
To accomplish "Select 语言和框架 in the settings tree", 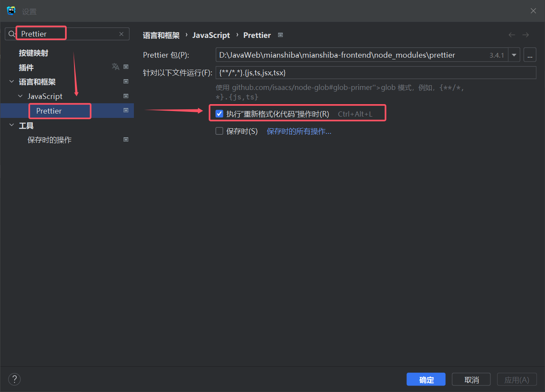I will 37,82.
